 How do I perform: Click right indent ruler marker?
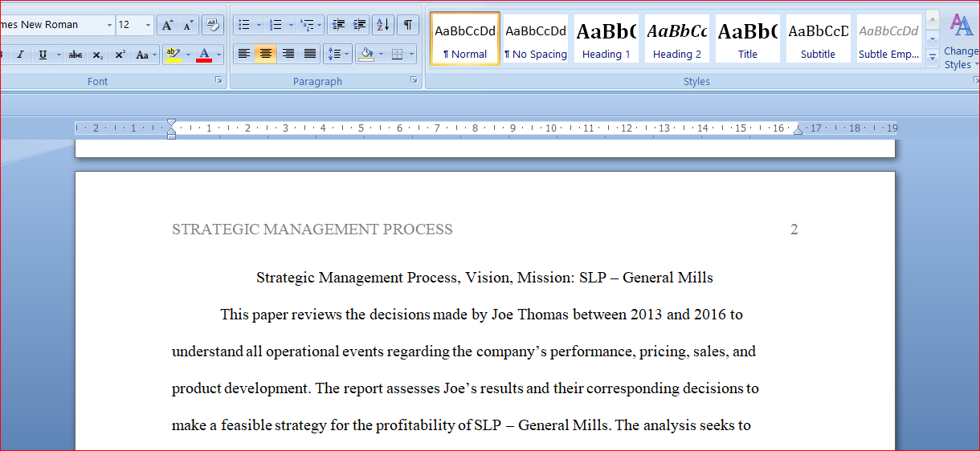[x=798, y=130]
